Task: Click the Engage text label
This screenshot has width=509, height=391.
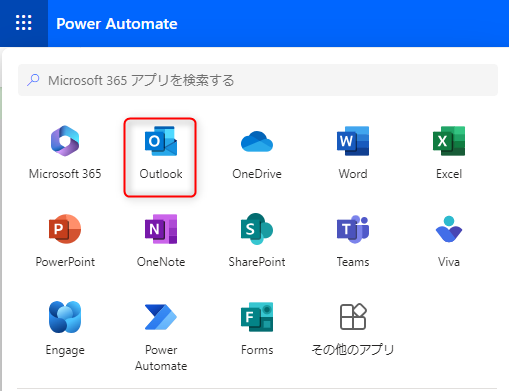Action: pos(65,350)
